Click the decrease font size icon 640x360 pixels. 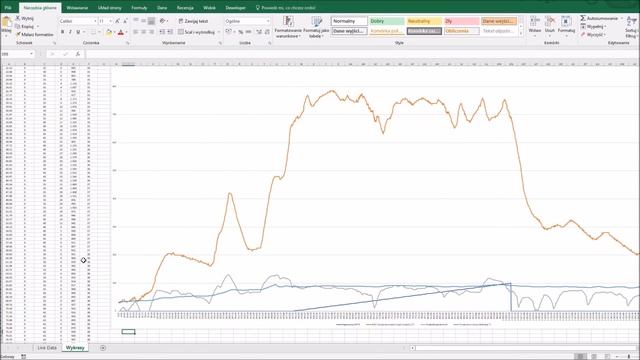[x=125, y=21]
